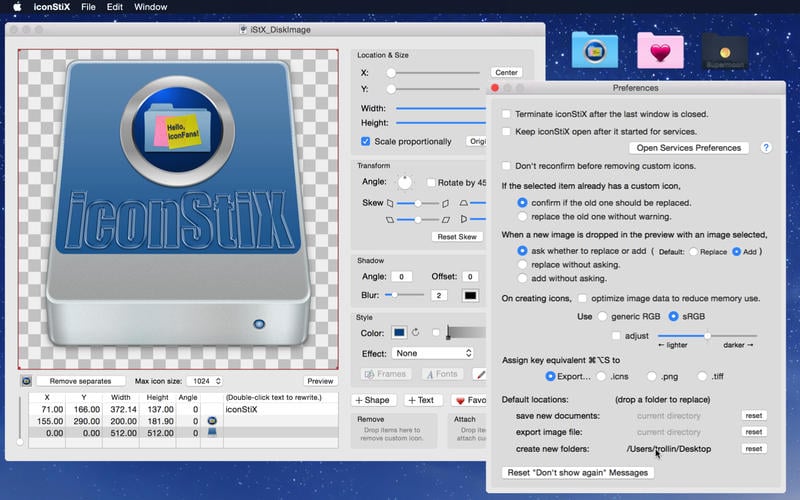Enable the adjust checkbox in Preferences
Viewport: 800px width, 500px height.
coord(616,336)
